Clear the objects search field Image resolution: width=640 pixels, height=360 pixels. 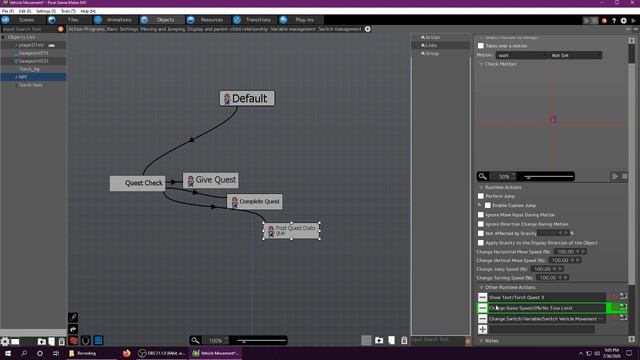click(x=61, y=29)
